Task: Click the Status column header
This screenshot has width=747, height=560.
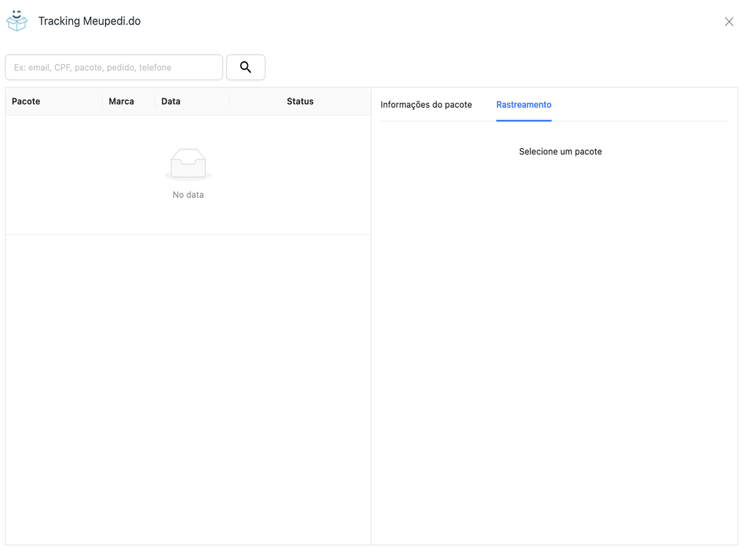Action: (300, 101)
